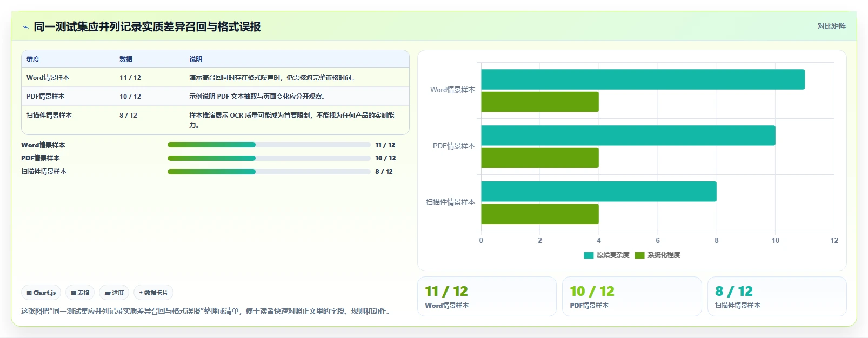Viewport: 868px width, 338px height.
Task: Click the x-axis tick label 6
Action: [658, 241]
